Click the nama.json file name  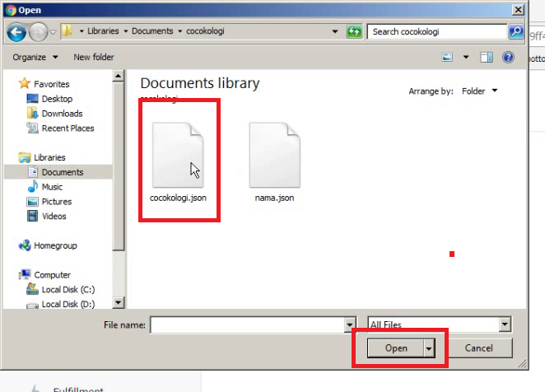click(x=274, y=198)
